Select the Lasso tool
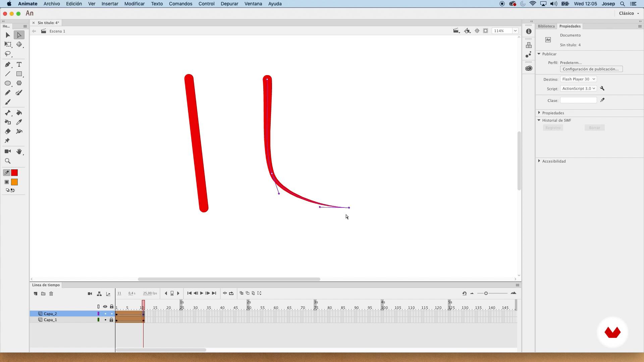644x362 pixels. pyautogui.click(x=8, y=54)
